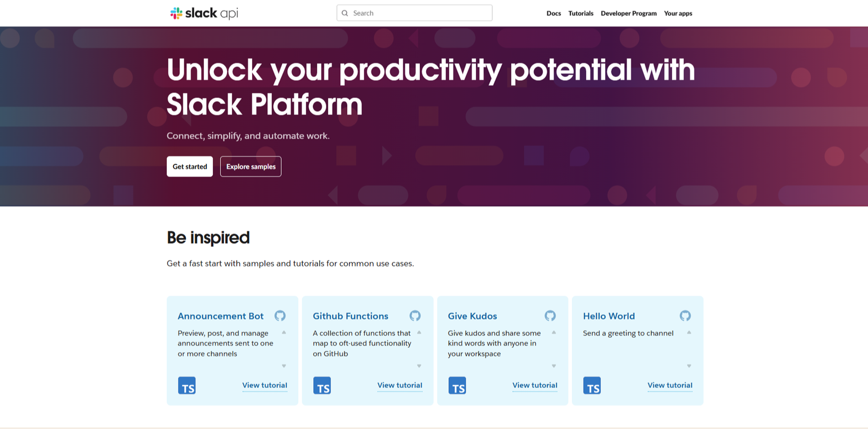868x429 pixels.
Task: Click up arrow in Hello World description
Action: (689, 333)
